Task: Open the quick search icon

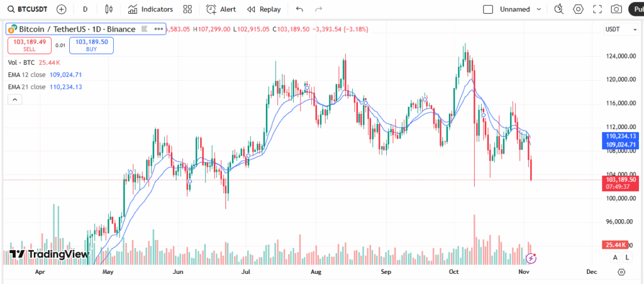Action: 559,9
